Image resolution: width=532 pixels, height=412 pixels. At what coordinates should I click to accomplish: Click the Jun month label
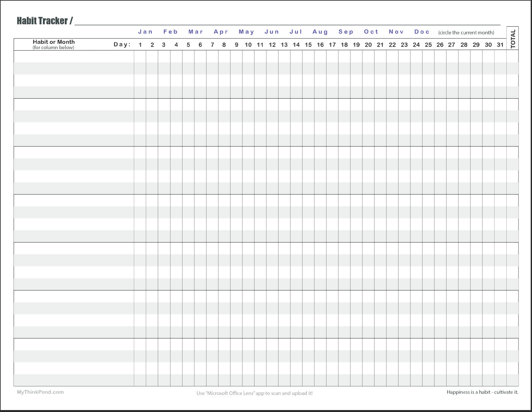[272, 32]
